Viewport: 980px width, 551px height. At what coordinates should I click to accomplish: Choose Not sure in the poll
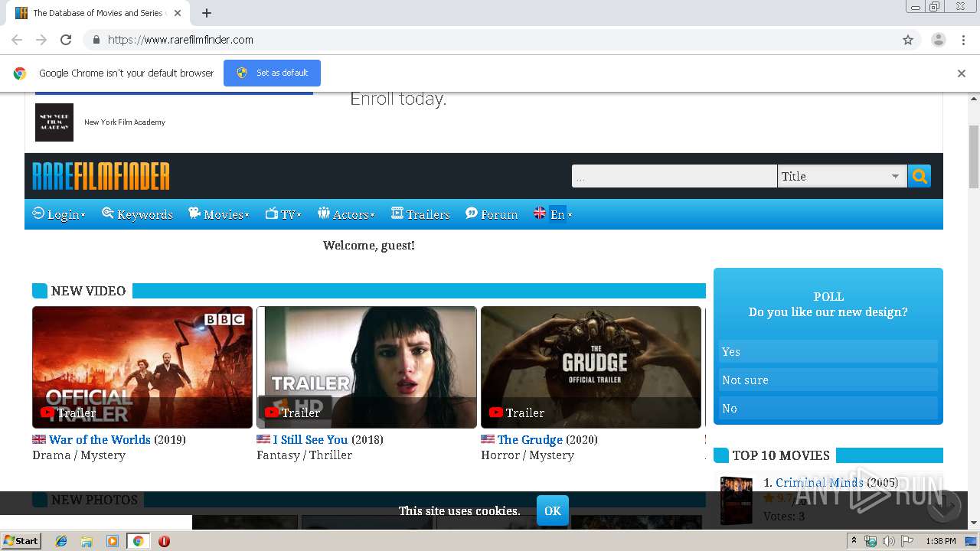point(828,380)
